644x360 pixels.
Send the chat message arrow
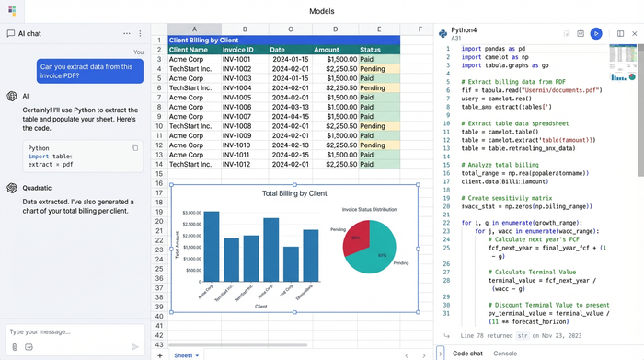(x=135, y=347)
